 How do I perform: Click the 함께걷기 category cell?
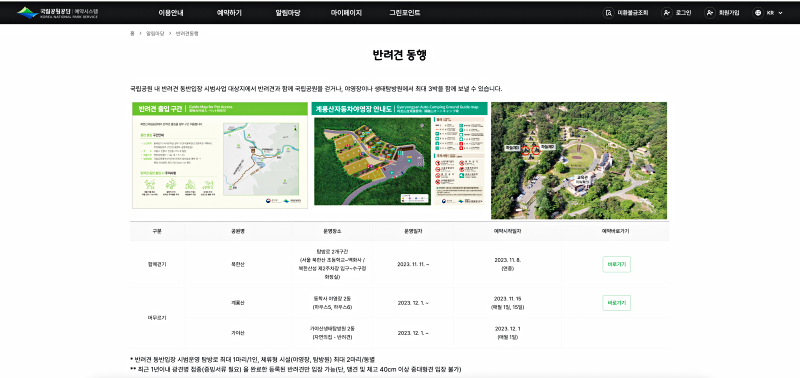coord(157,264)
